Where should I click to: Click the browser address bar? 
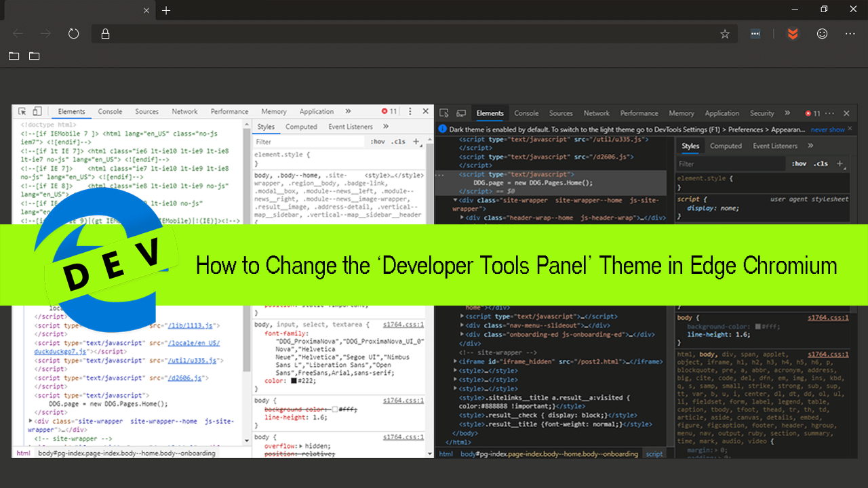coord(414,34)
